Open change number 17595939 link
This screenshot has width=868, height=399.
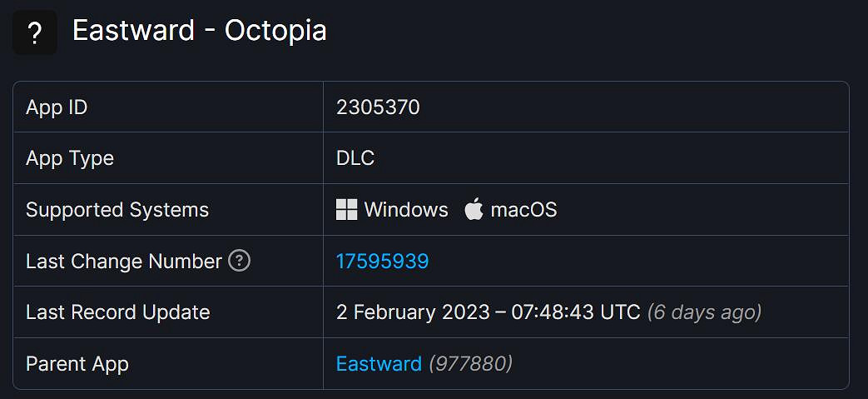pyautogui.click(x=382, y=262)
